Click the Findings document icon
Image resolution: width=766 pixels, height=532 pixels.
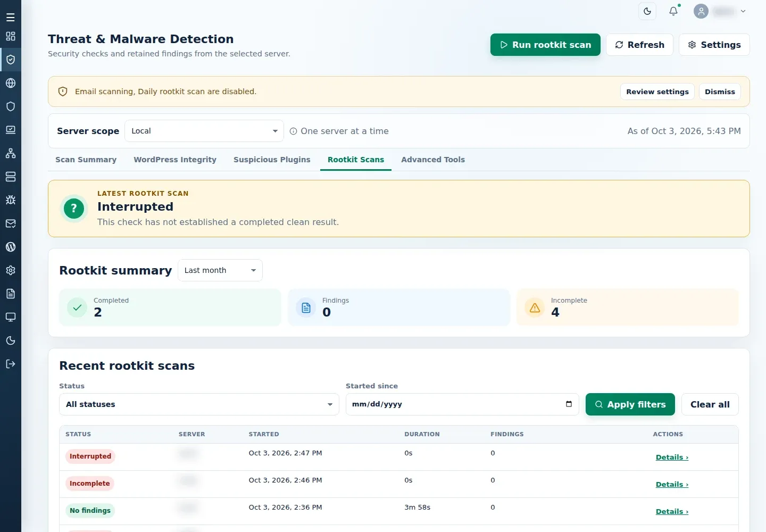coord(306,307)
